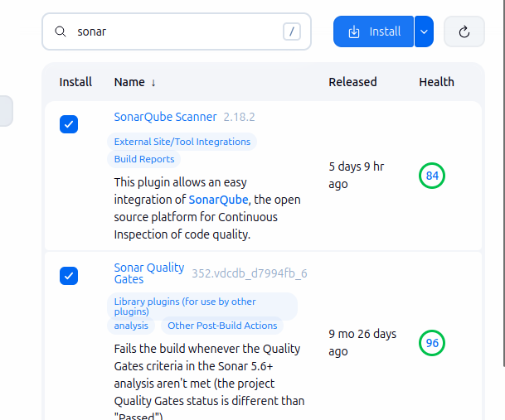The height and width of the screenshot is (420, 505).
Task: Click the search magnifier icon
Action: tap(61, 31)
